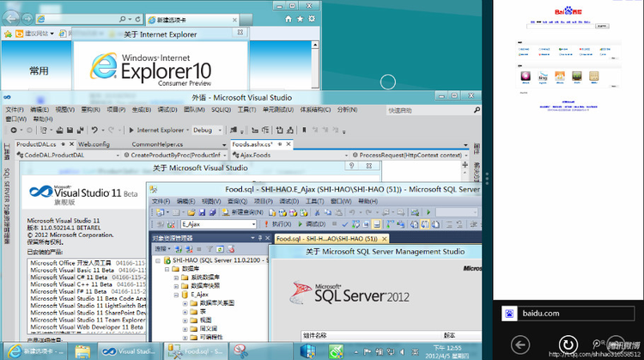Open 查询(Q) menu in SSMS
This screenshot has width=644, height=360.
coord(237,201)
